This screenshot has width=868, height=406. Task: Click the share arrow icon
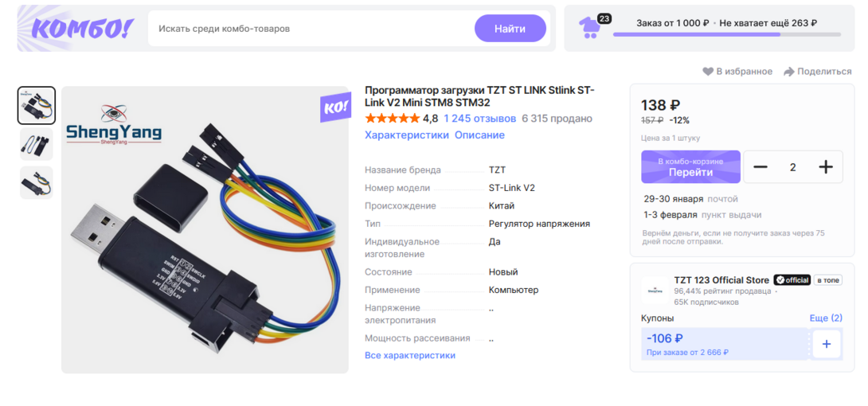[x=789, y=72]
